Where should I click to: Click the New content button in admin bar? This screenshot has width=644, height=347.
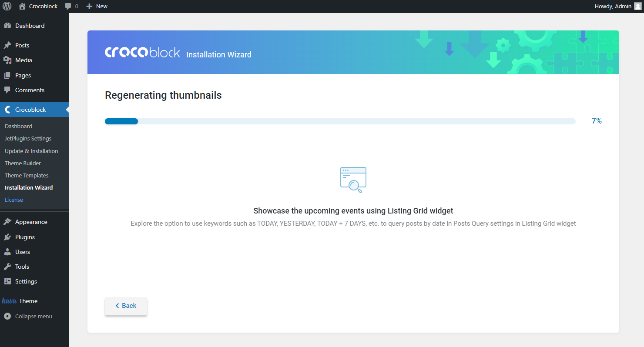tap(97, 6)
